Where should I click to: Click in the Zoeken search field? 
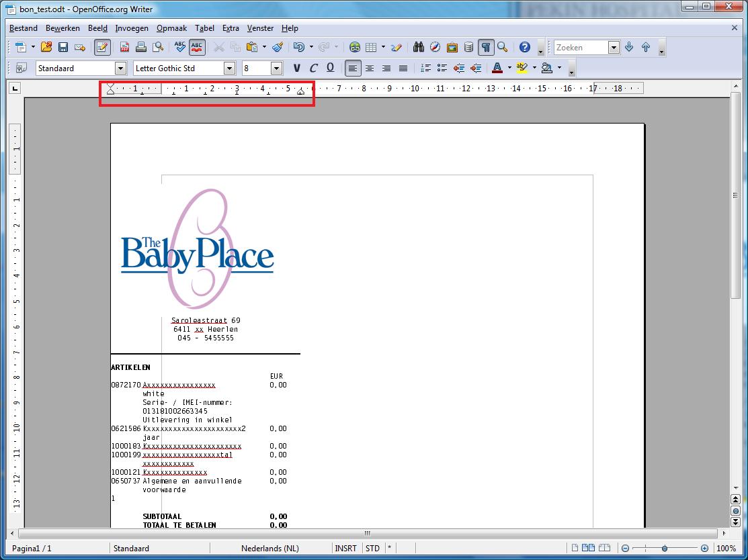coord(581,47)
